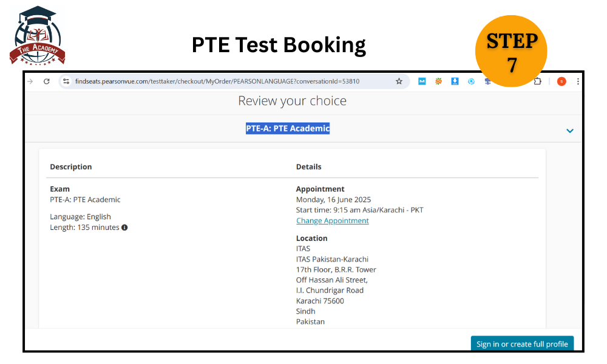Click the Location label
This screenshot has width=607, height=364.
[311, 238]
